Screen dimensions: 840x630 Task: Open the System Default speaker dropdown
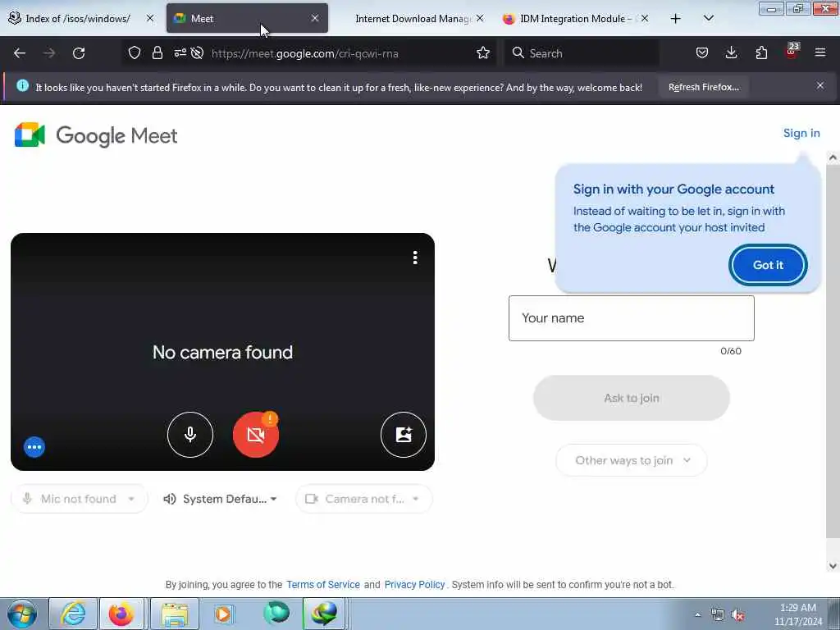click(x=220, y=499)
